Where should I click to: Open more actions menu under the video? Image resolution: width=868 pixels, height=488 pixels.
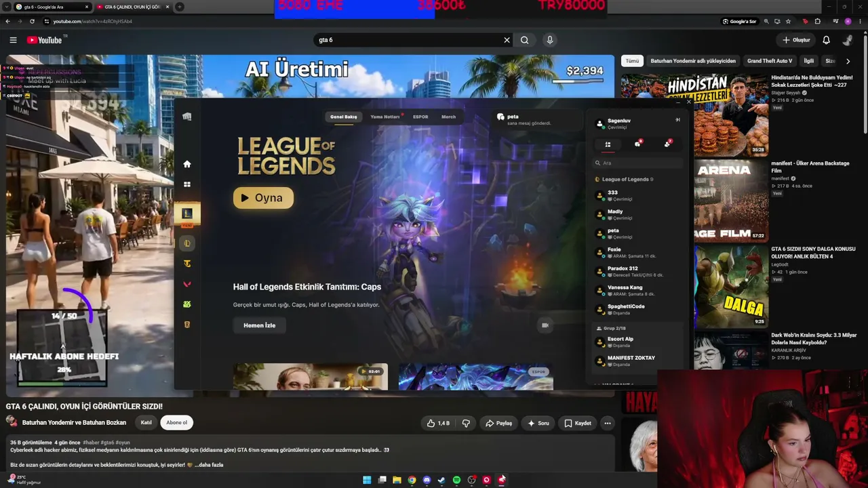click(x=608, y=423)
